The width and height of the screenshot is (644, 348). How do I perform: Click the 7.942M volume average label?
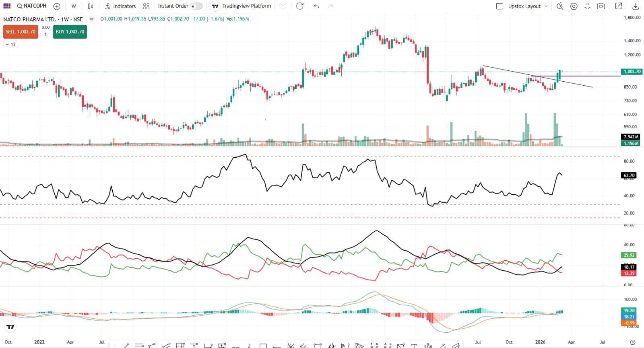point(631,137)
